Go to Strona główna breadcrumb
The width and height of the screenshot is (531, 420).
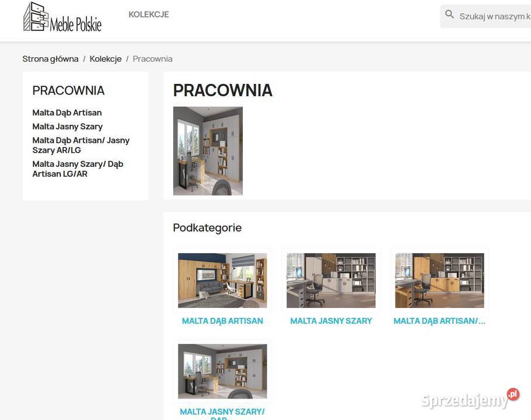50,59
